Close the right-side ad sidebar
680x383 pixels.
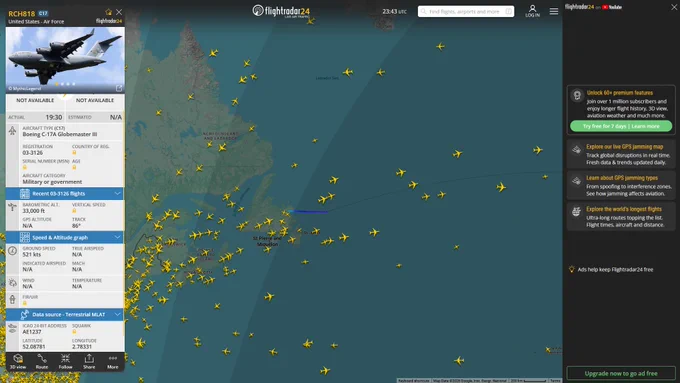(x=674, y=7)
